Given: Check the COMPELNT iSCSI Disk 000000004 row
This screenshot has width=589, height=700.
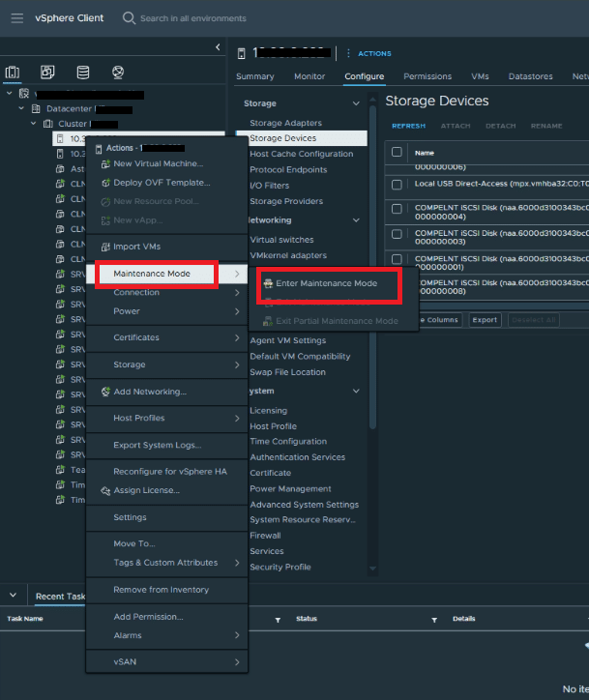Looking at the screenshot, I should tap(397, 208).
